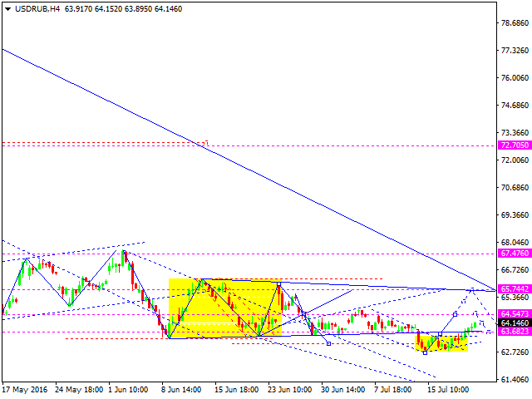Click the 73.3660 price scale value
532x399 pixels.
pyautogui.click(x=515, y=132)
